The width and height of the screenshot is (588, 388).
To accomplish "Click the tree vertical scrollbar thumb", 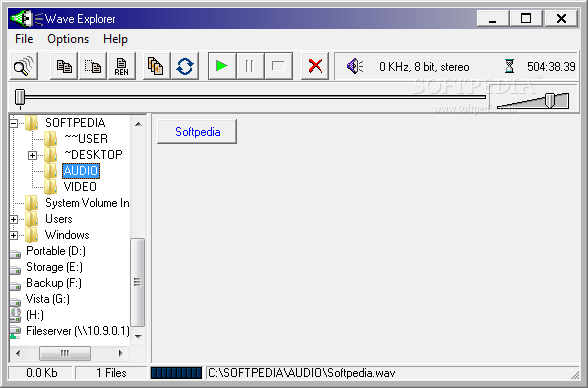I will tap(138, 282).
